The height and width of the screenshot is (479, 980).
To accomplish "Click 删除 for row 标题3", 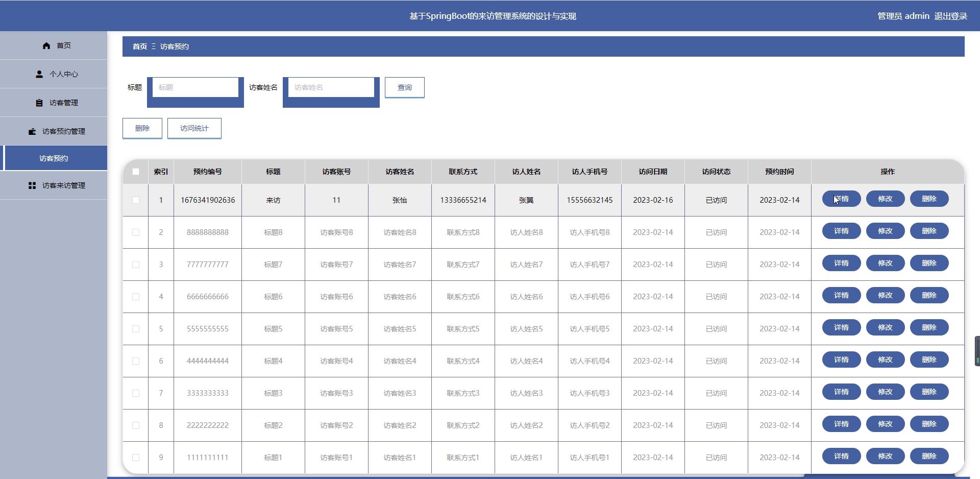I will pos(929,392).
